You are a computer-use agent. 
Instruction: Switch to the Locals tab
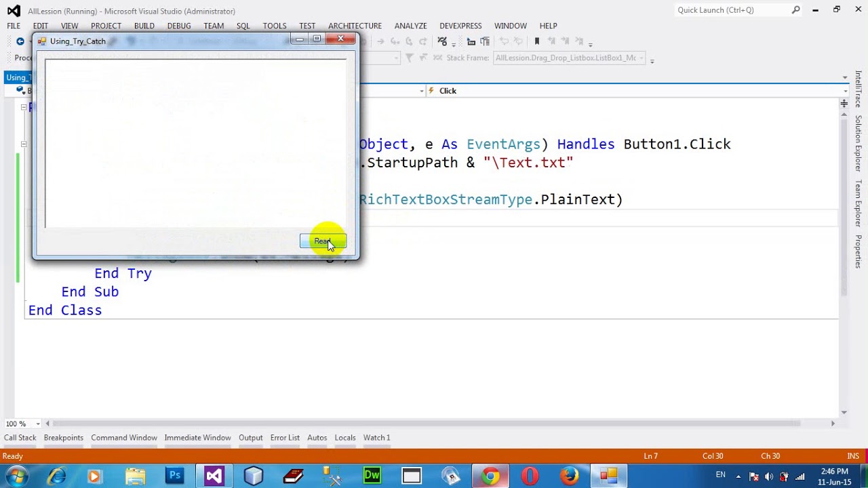pyautogui.click(x=345, y=438)
